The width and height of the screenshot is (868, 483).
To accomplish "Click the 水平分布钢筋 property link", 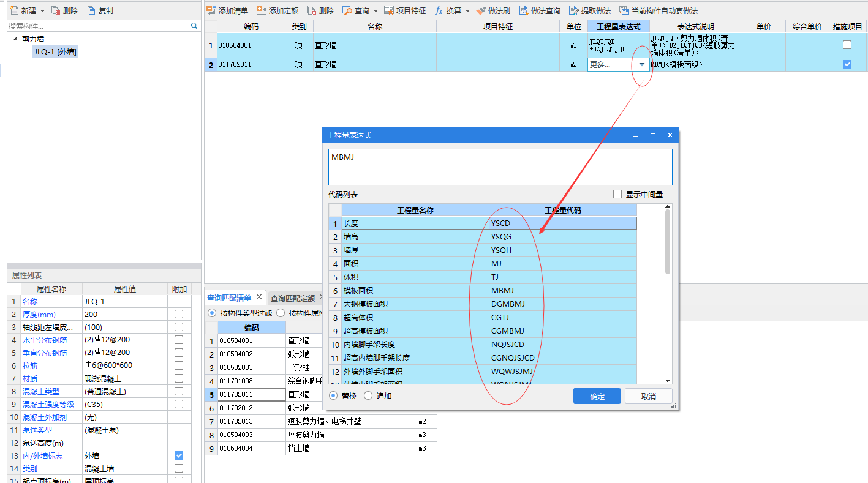I will pyautogui.click(x=45, y=340).
